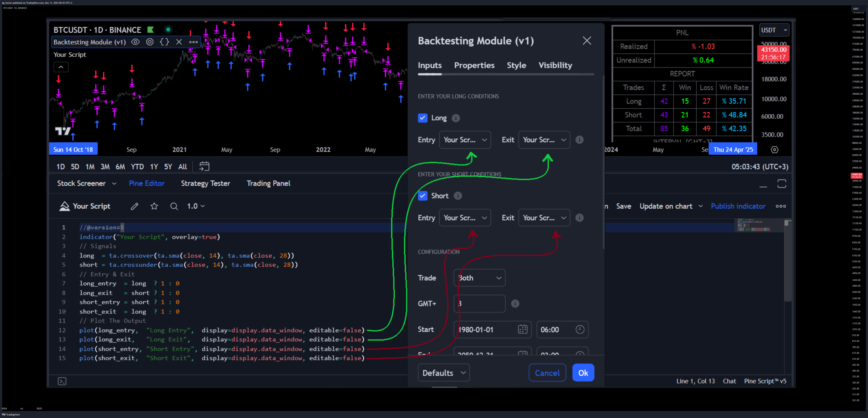Open search in Pine Editor

pos(174,206)
